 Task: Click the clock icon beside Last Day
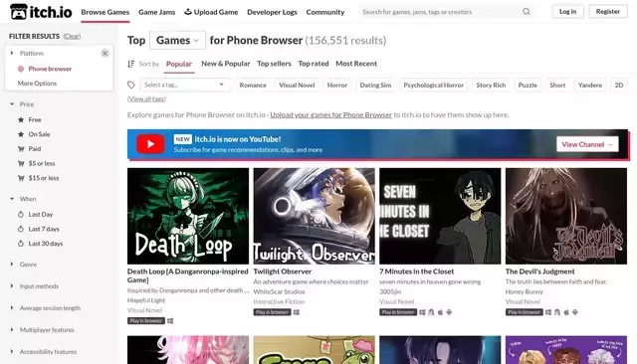(x=21, y=214)
